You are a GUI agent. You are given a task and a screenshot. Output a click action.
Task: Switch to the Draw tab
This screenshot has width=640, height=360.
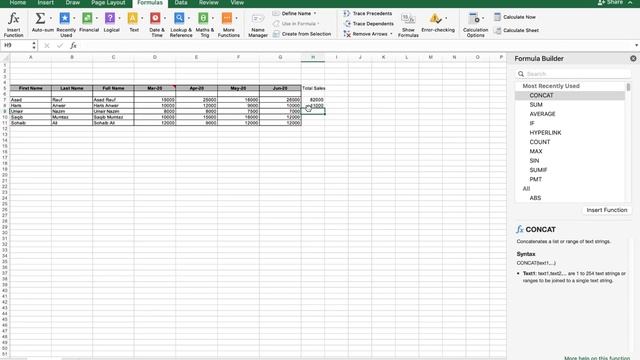pyautogui.click(x=73, y=2)
